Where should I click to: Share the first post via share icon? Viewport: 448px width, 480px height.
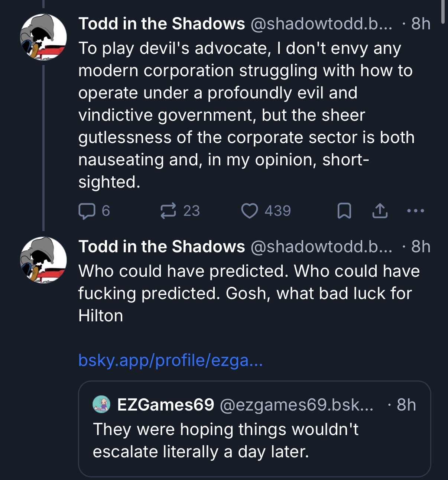(380, 211)
